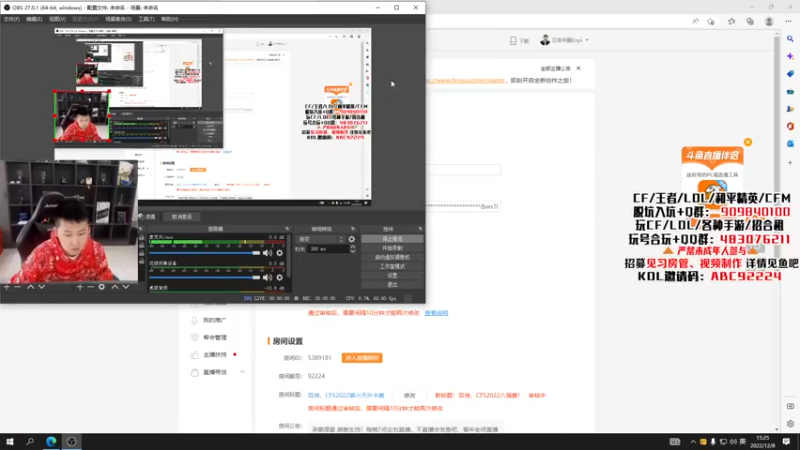This screenshot has width=800, height=450.
Task: Move the scene up with the arrow
Action: pyautogui.click(x=31, y=287)
